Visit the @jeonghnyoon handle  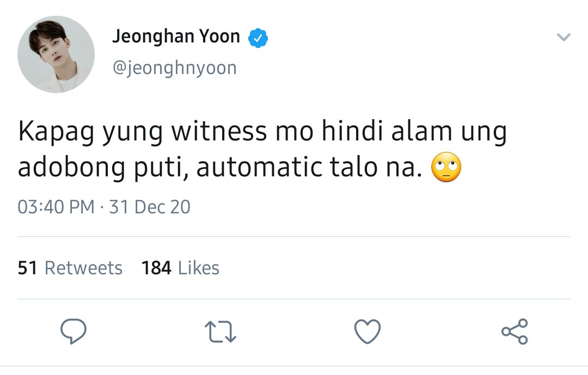[x=175, y=68]
